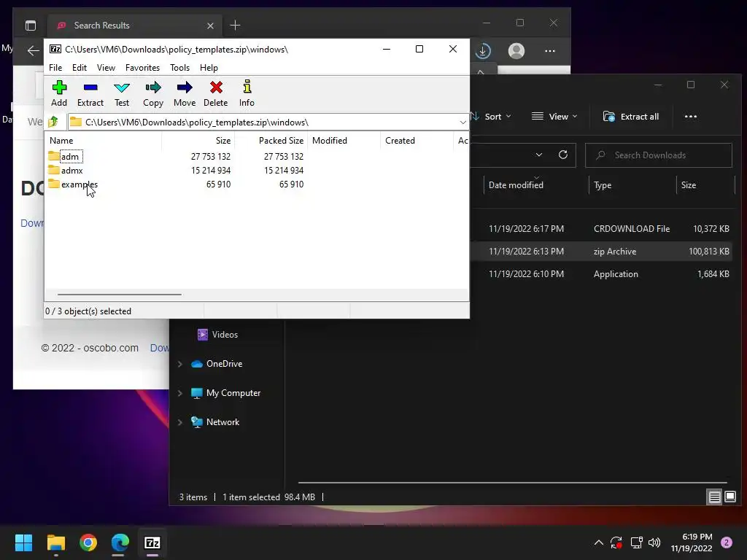Sort 7-Zip list by Modified column
Screen dimensions: 747x560
[x=344, y=141]
